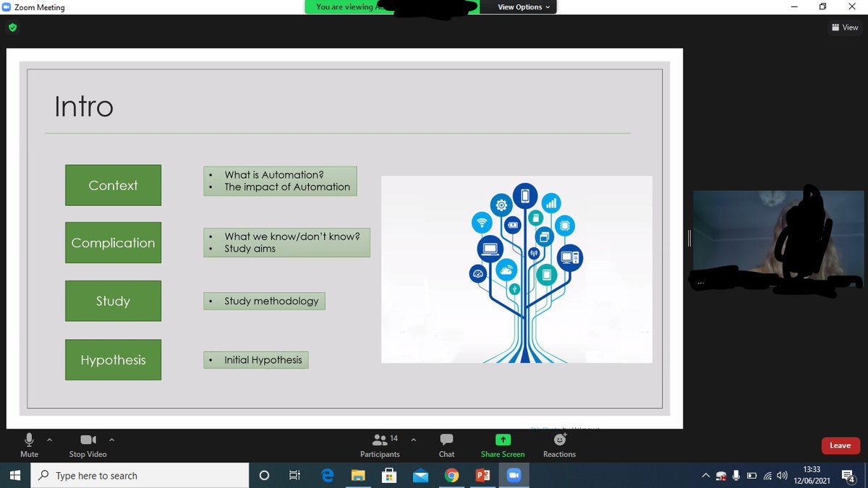Open the Chat panel
868x488 pixels.
(446, 445)
